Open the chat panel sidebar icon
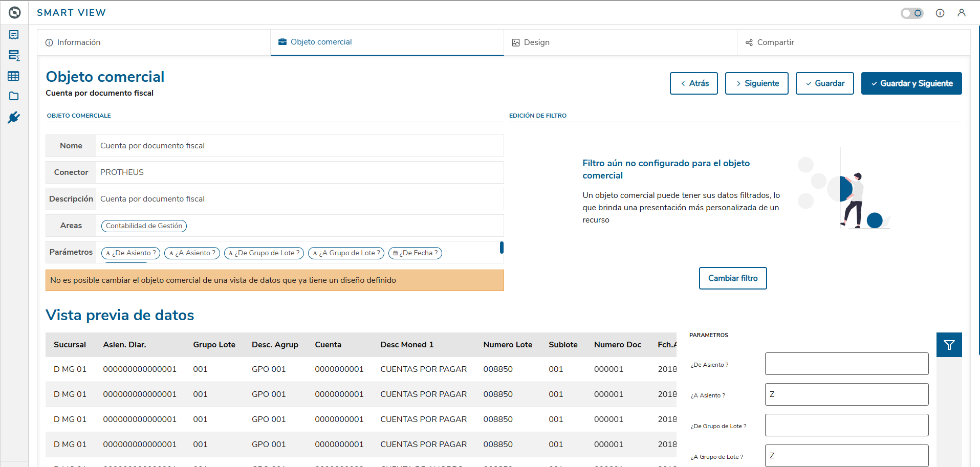 pos(14,35)
